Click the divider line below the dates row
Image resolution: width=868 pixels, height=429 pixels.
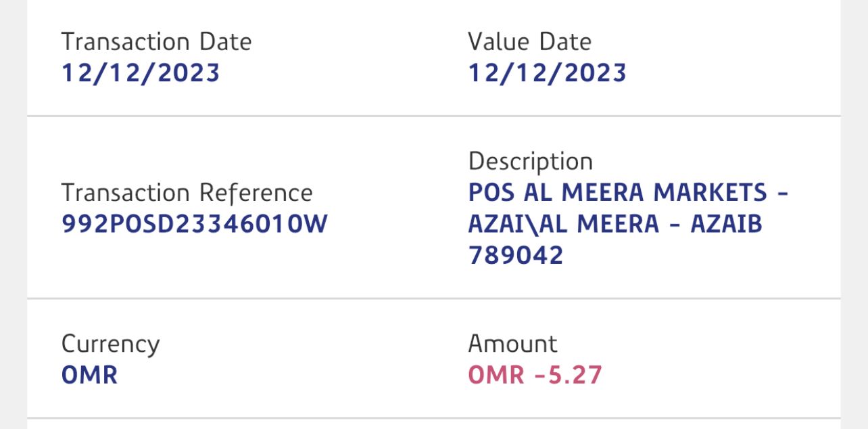point(433,116)
